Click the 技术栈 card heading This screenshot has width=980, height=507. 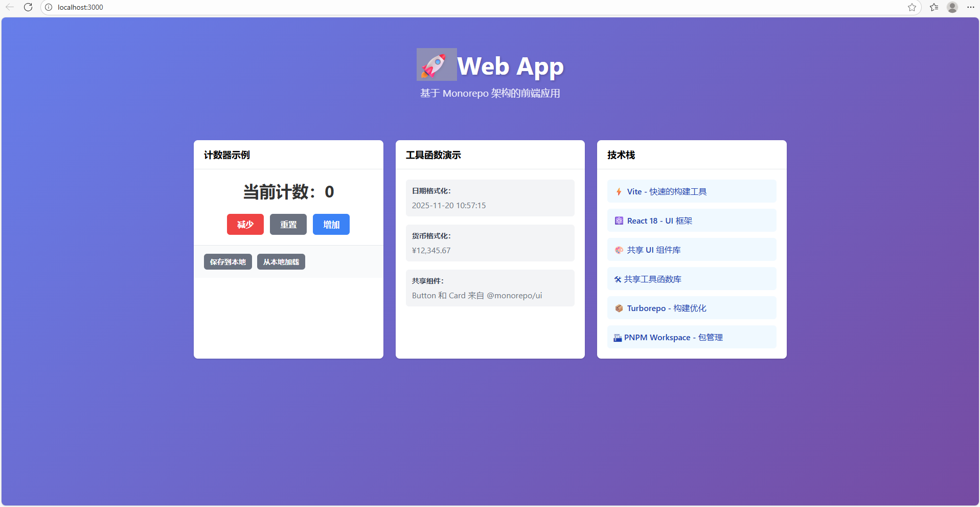(621, 155)
